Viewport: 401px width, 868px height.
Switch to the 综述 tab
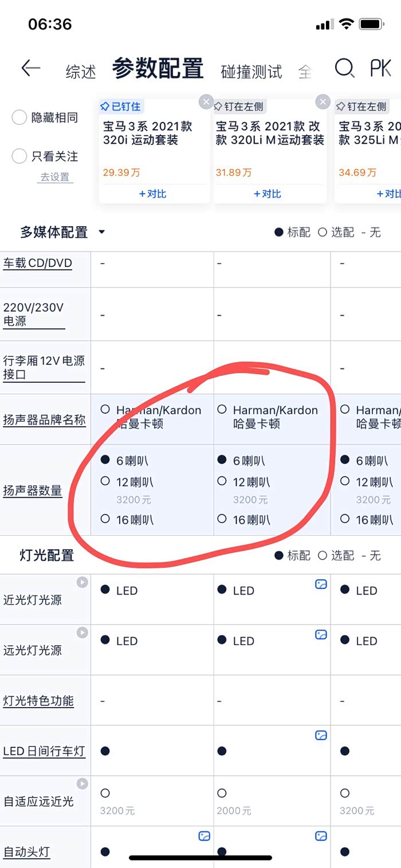pyautogui.click(x=81, y=72)
